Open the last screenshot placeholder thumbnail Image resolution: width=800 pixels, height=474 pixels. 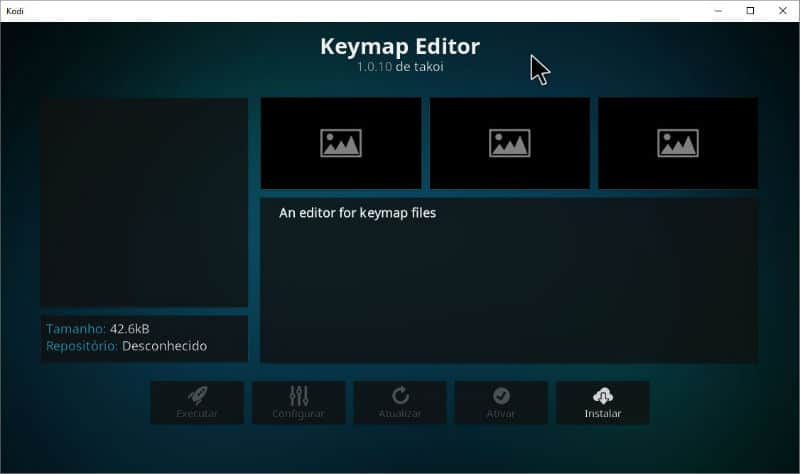coord(678,143)
